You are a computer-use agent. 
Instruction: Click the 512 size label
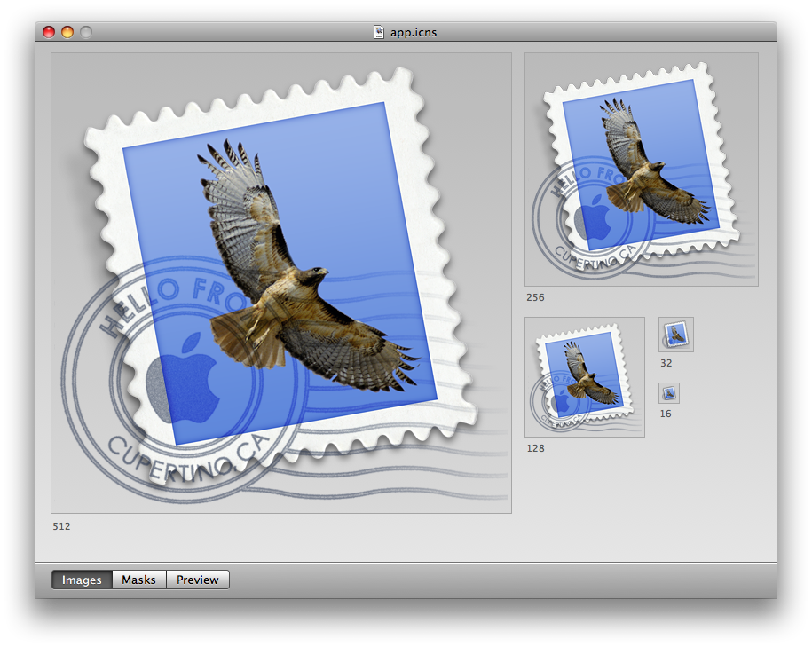click(61, 526)
